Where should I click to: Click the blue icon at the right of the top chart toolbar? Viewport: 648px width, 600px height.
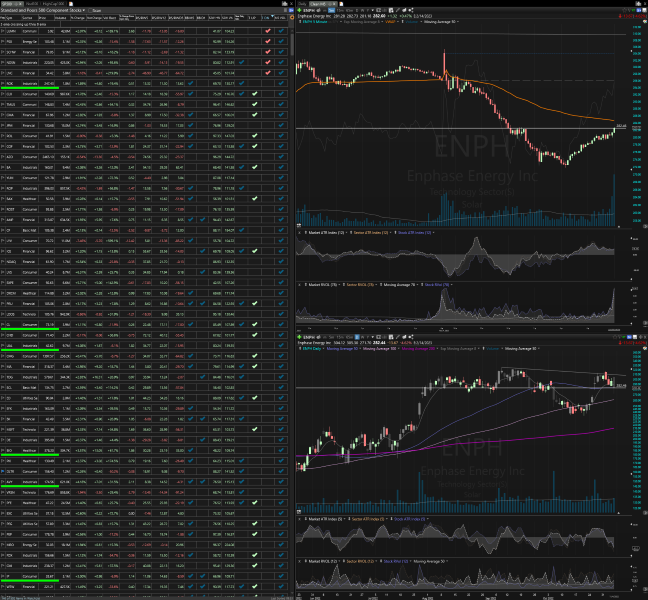pyautogui.click(x=638, y=10)
